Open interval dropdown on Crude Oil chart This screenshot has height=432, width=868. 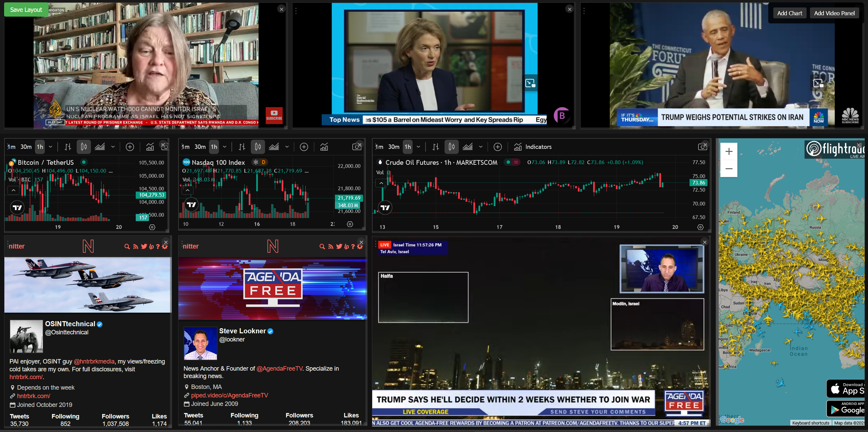(x=418, y=147)
